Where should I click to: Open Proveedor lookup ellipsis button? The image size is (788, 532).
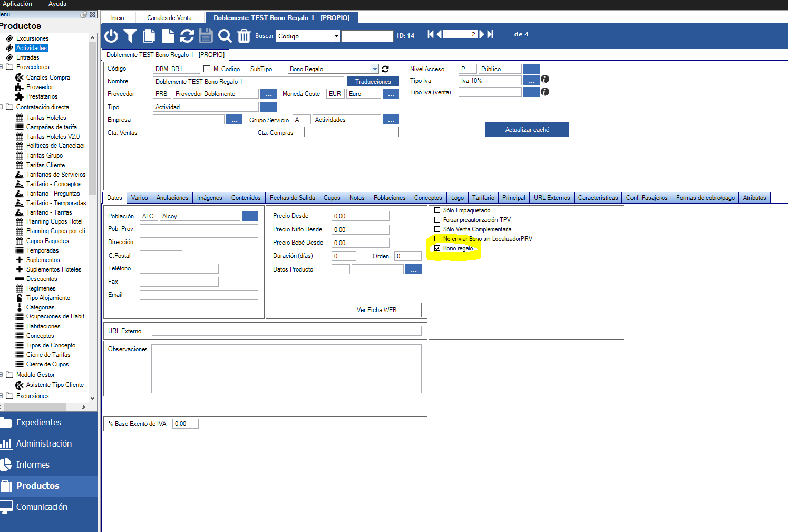(x=269, y=94)
